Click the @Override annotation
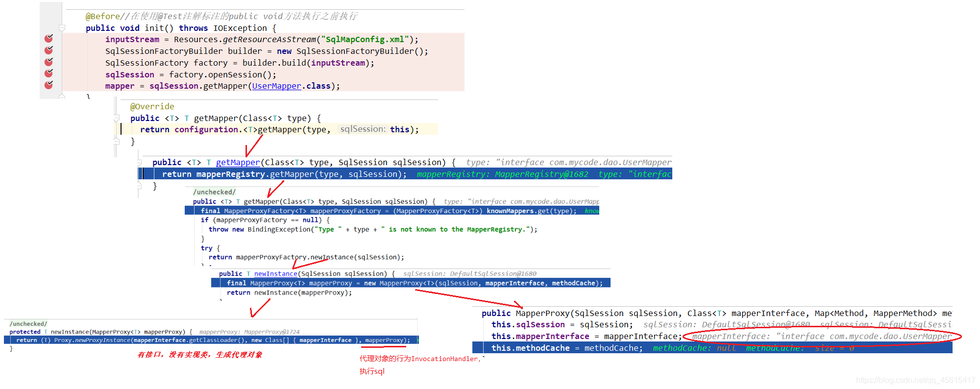This screenshot has width=980, height=389. pyautogui.click(x=152, y=106)
